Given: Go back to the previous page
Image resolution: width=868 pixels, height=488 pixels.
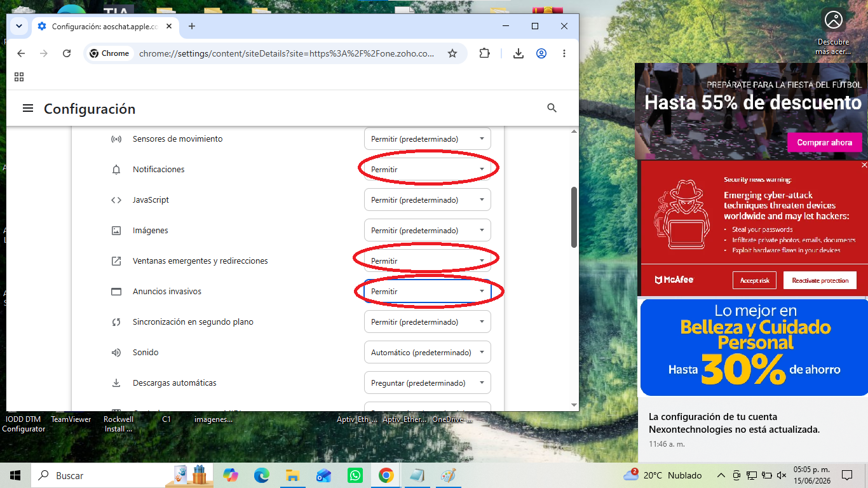Looking at the screenshot, I should 21,53.
